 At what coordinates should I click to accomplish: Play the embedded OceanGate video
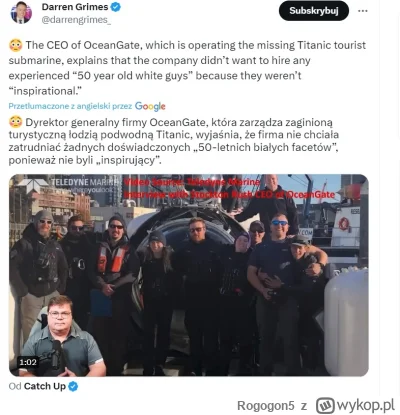point(189,275)
